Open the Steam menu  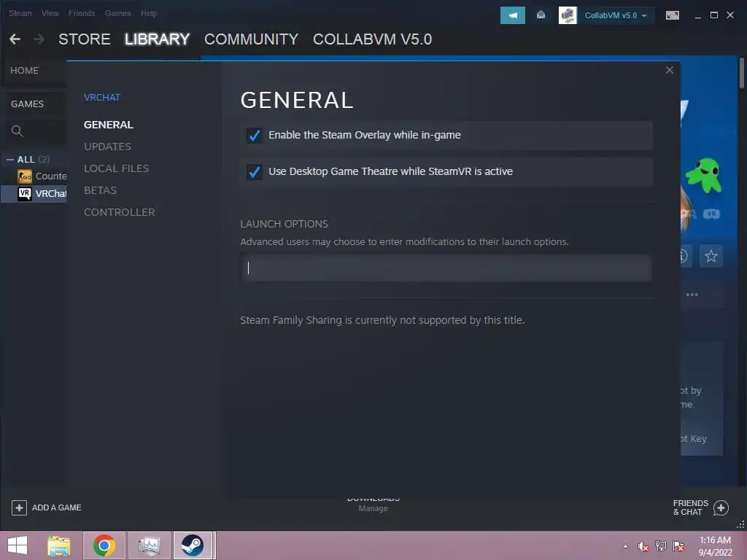pos(20,13)
